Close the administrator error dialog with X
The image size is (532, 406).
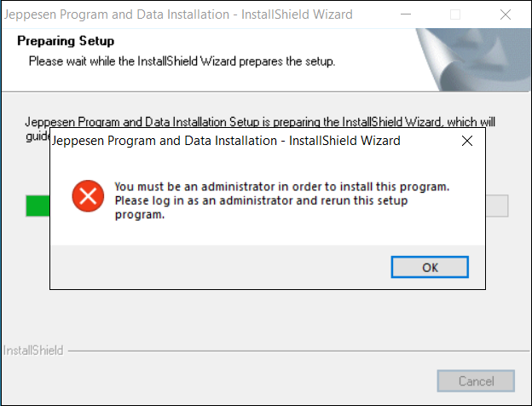(x=466, y=141)
